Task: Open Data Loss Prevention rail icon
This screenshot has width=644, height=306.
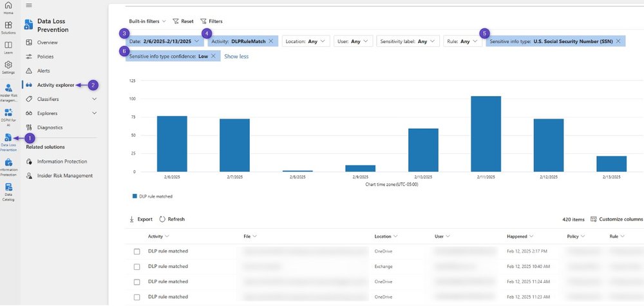Action: click(x=8, y=142)
